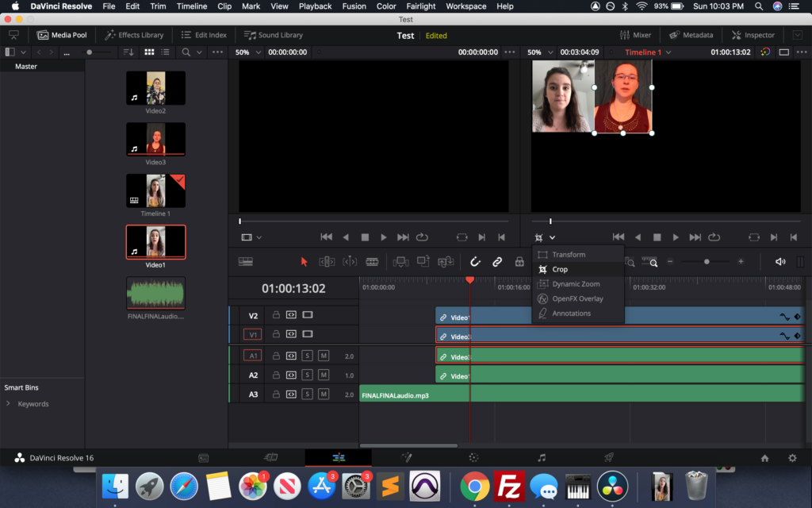Select the arrow Selection Mode tool

(304, 262)
